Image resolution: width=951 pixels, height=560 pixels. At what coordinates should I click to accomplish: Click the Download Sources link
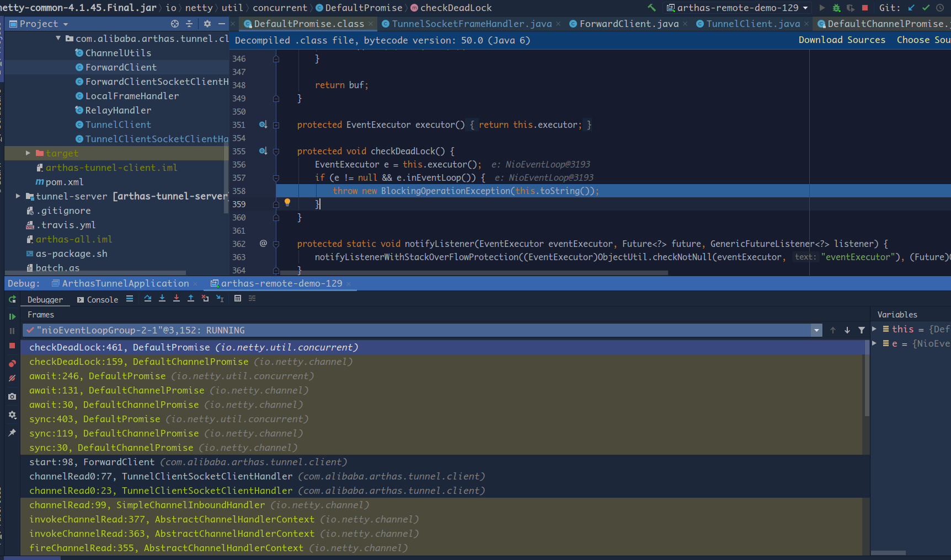[x=842, y=40]
